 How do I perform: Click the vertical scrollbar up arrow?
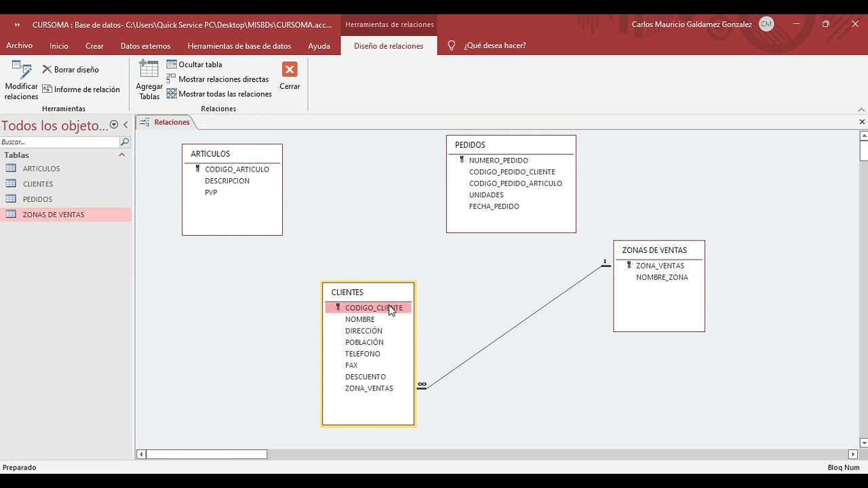tap(863, 136)
